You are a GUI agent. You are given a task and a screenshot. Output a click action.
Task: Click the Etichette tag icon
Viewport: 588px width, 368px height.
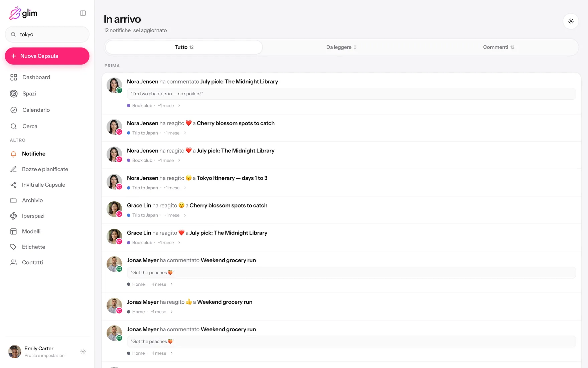pyautogui.click(x=13, y=247)
